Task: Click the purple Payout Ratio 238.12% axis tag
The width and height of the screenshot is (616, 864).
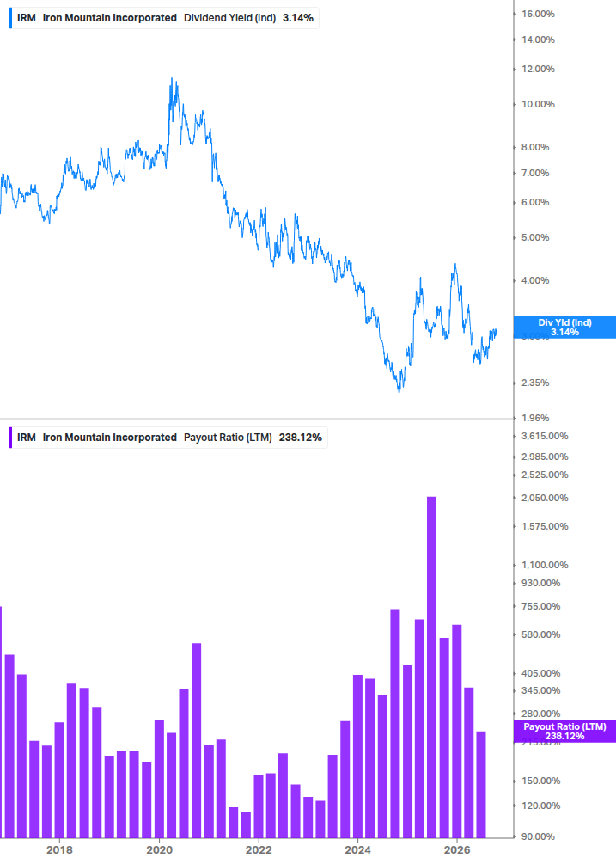Action: pyautogui.click(x=564, y=732)
